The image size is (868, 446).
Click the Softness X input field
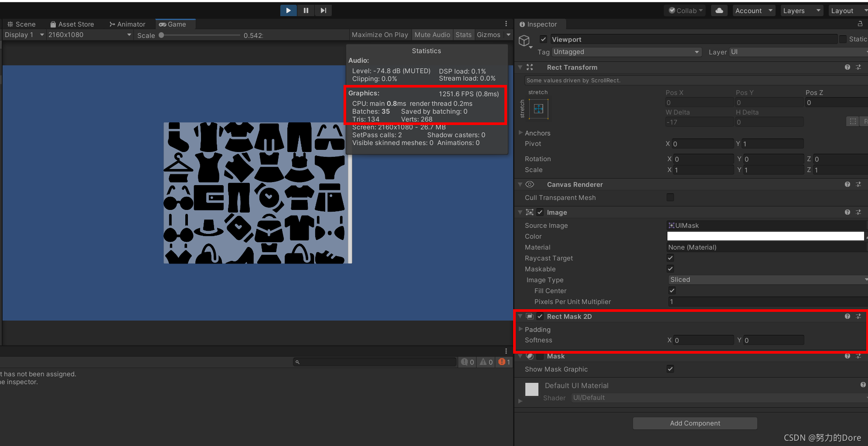pos(702,340)
